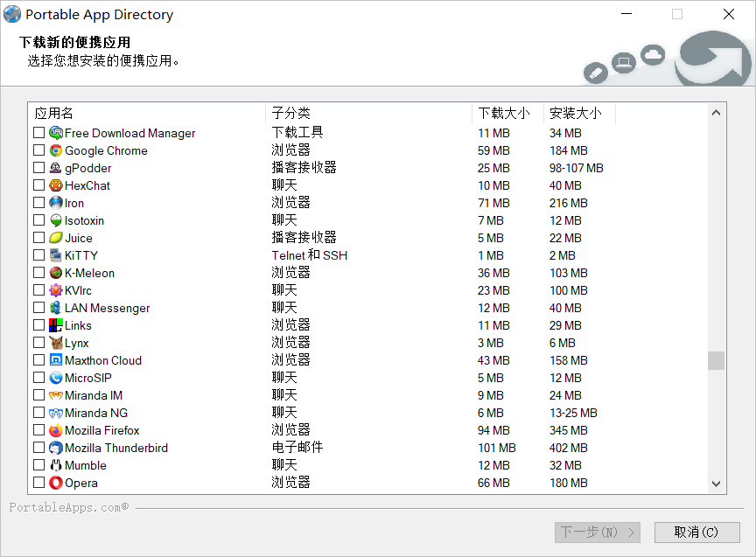
Task: Sort by the 安装大小 column header
Action: 579,113
